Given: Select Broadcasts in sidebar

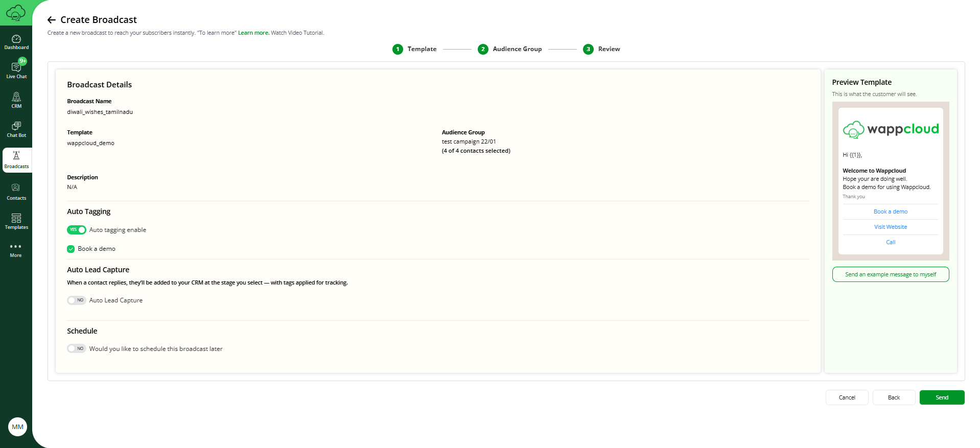Looking at the screenshot, I should click(16, 160).
